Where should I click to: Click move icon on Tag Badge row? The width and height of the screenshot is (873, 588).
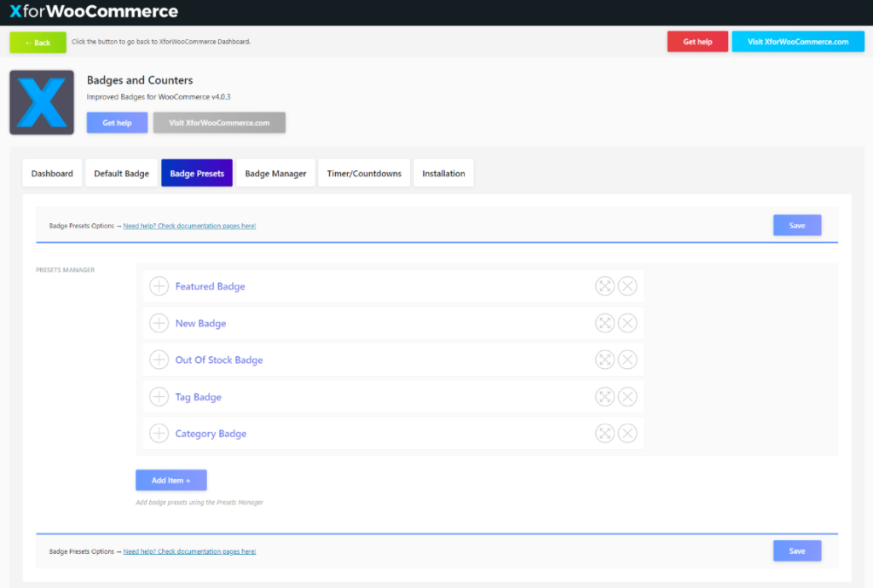(x=604, y=396)
